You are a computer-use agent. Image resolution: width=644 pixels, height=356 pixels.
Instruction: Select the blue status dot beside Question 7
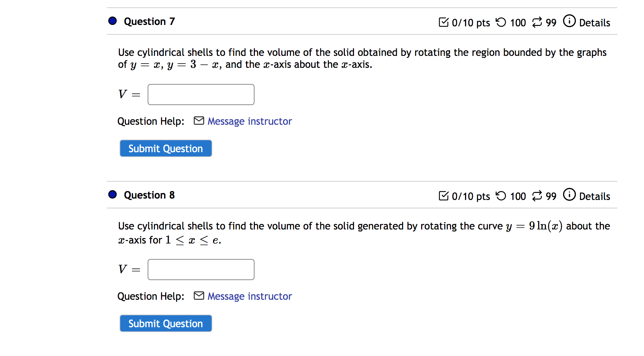[112, 21]
